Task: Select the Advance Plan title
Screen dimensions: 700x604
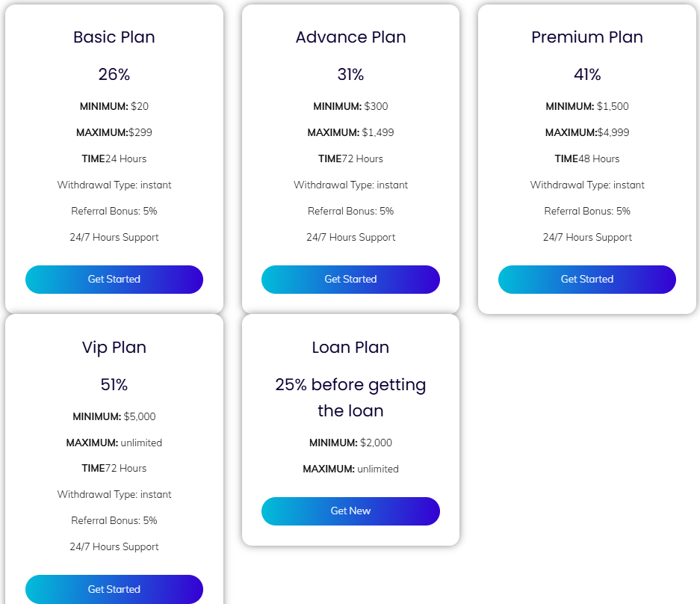Action: coord(350,37)
